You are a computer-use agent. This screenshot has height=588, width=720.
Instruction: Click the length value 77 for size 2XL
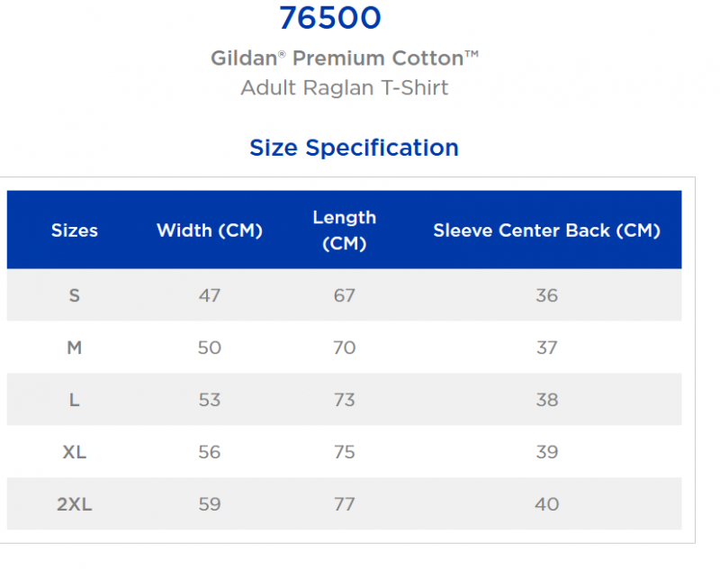point(345,504)
